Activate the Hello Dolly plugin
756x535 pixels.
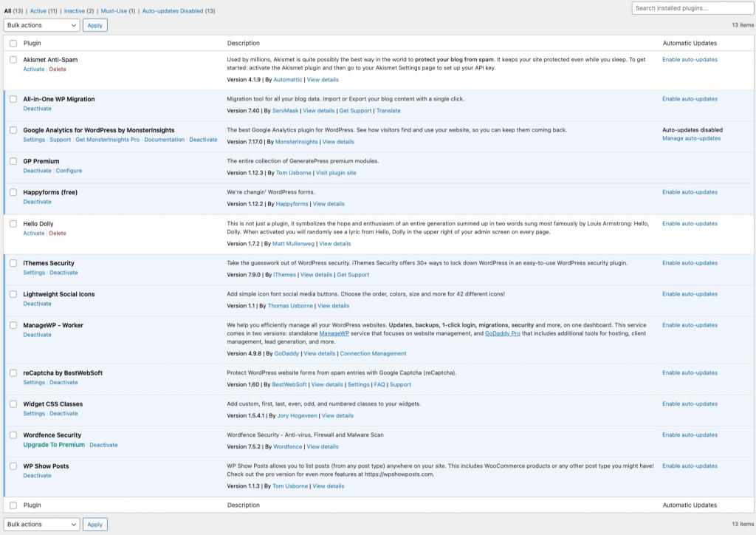tap(34, 234)
